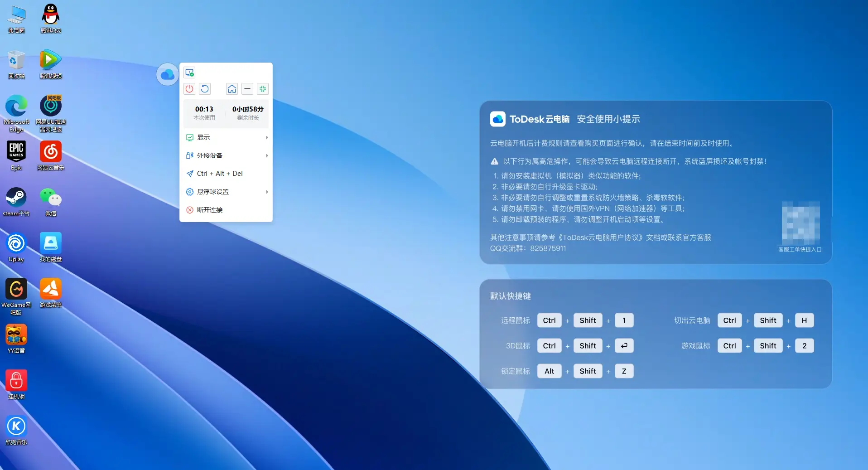Click the home icon in ToDesk panel

232,89
